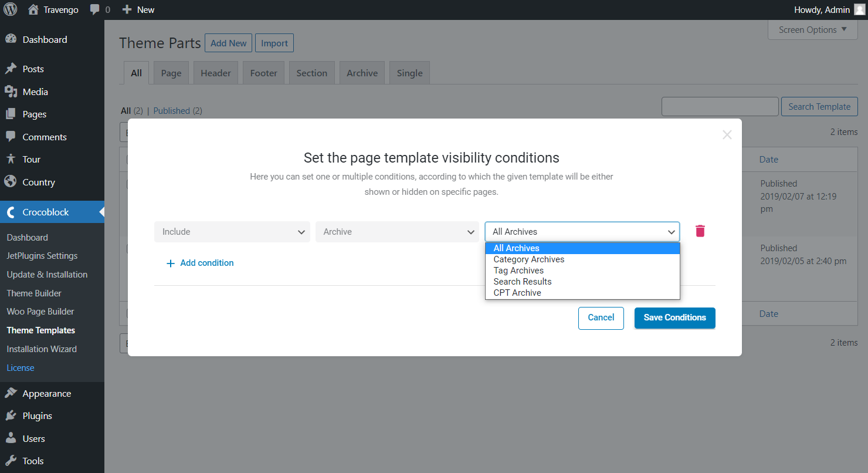Click the Tour person icon
Image resolution: width=868 pixels, height=473 pixels.
tap(11, 159)
